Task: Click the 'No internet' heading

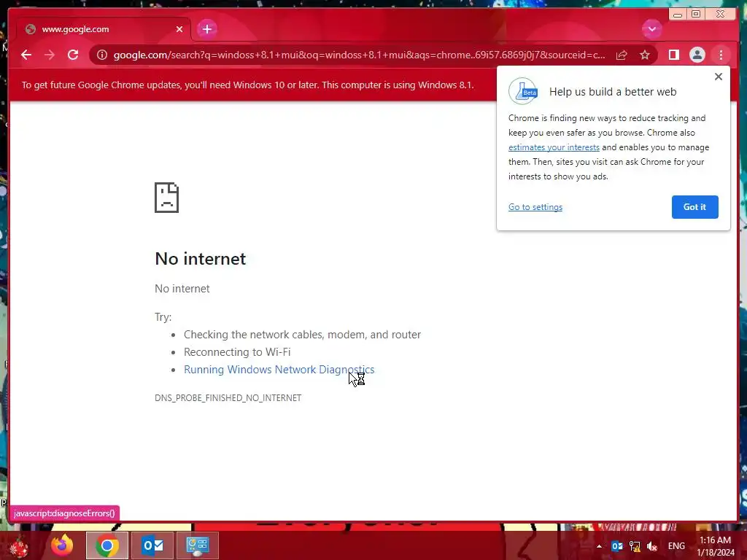Action: click(201, 259)
